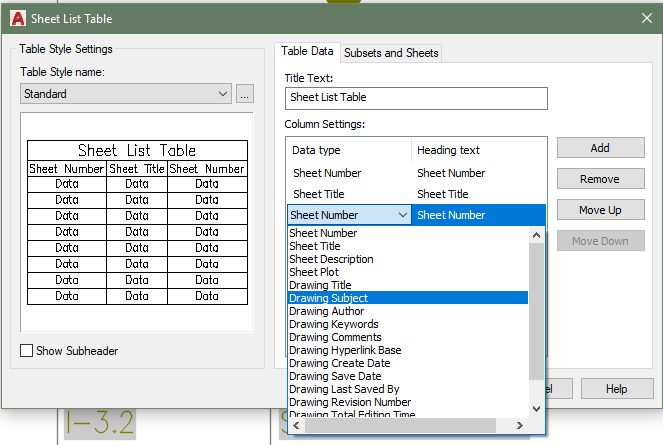Click the Add column button
663x445 pixels.
(600, 148)
